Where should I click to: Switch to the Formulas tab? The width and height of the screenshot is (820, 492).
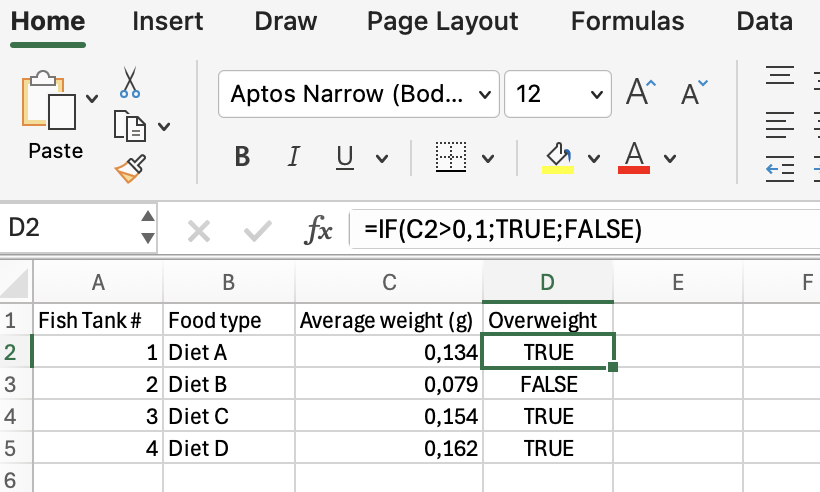pyautogui.click(x=627, y=22)
